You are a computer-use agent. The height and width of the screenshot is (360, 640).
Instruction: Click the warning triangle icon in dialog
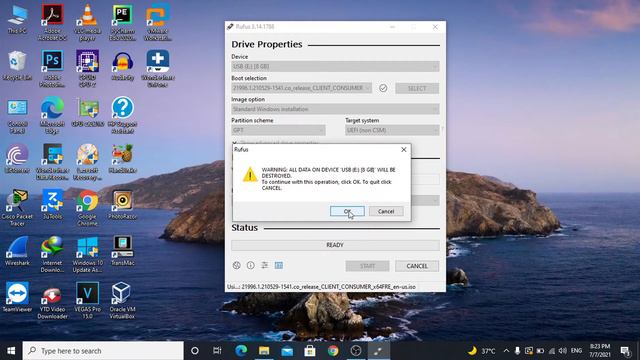250,175
